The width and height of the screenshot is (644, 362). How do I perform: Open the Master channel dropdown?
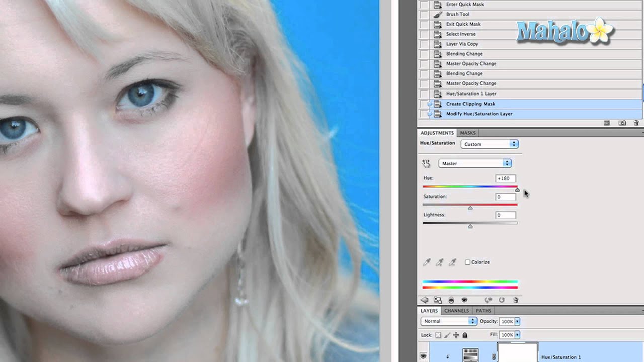point(475,163)
